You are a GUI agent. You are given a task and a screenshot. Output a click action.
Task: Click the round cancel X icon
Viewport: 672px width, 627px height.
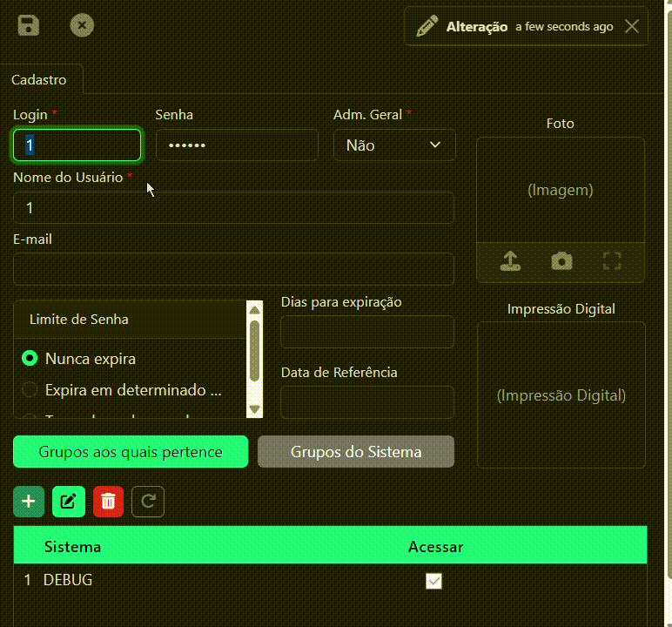coord(82,25)
